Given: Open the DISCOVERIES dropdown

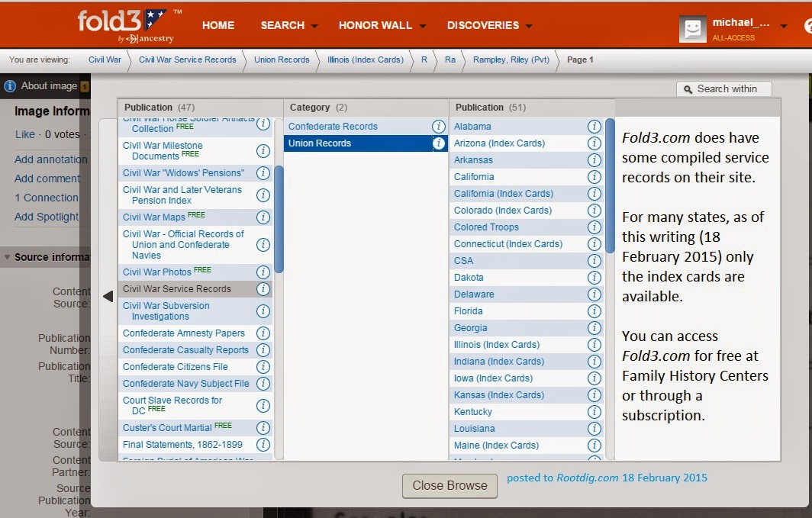Looking at the screenshot, I should point(489,25).
